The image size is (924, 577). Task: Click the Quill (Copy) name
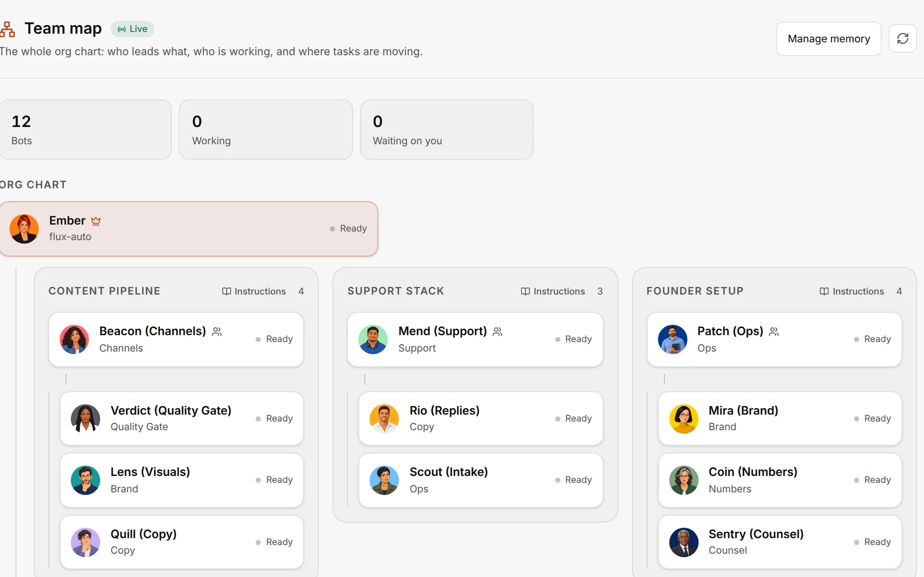coord(143,534)
